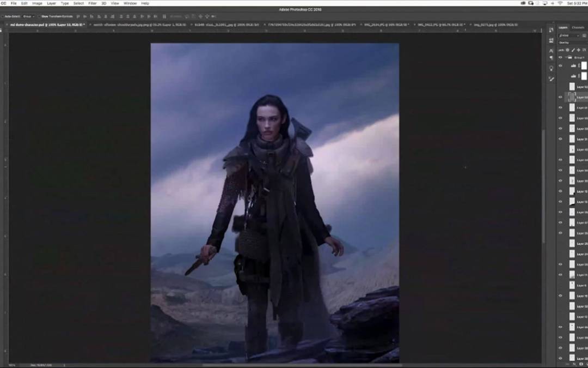Open the Layers filter Kind dropdown
Image resolution: width=588 pixels, height=368 pixels.
click(569, 35)
